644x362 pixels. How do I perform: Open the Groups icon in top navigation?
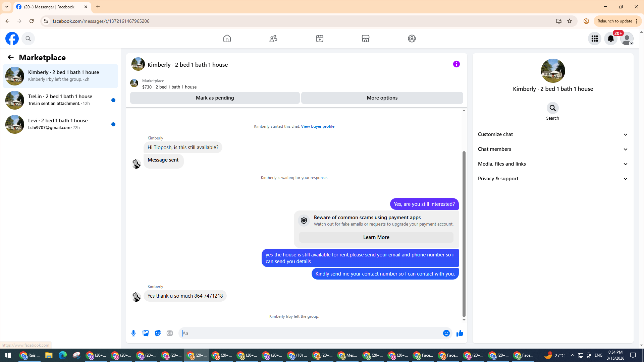point(412,39)
